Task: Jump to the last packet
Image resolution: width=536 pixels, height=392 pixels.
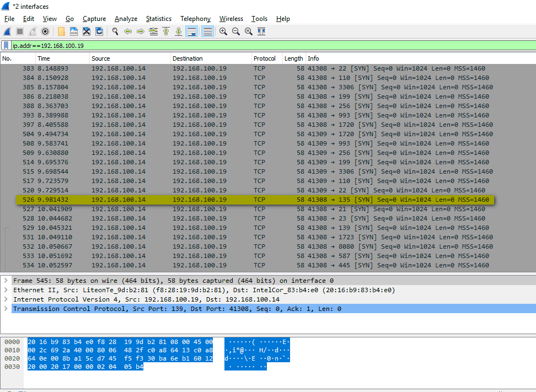Action: point(179,31)
